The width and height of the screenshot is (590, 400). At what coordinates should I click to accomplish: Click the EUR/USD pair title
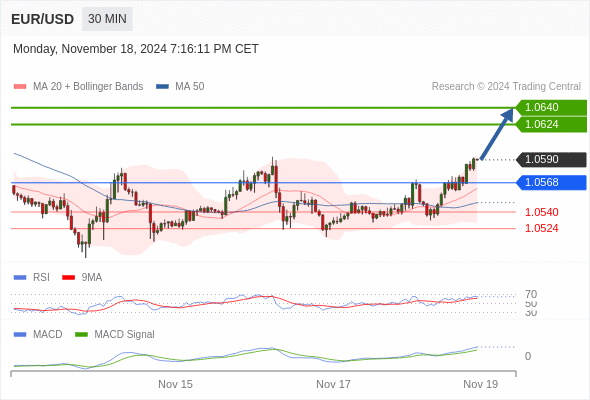click(x=43, y=19)
